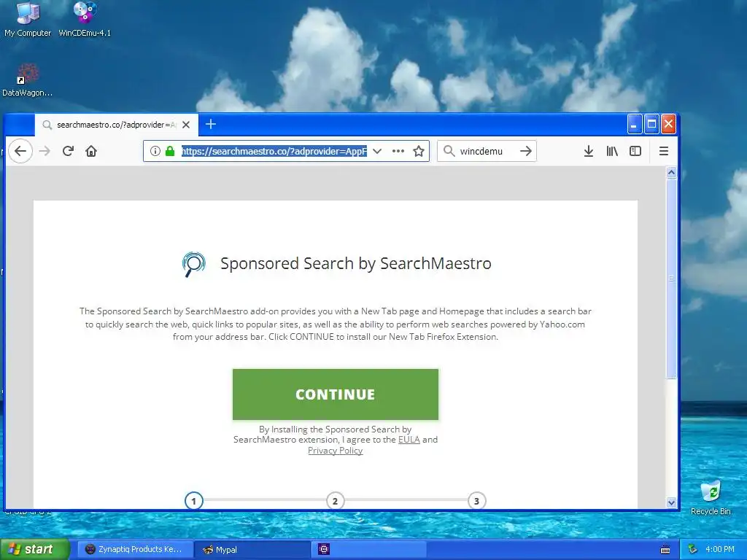Submit the search with the arrow button
The height and width of the screenshot is (560, 747).
pos(525,151)
